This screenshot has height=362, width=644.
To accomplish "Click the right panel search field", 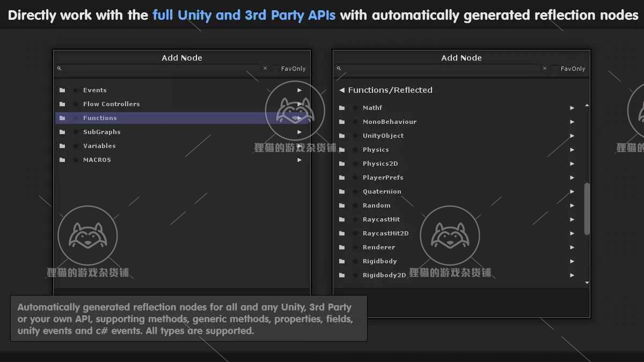I will tap(440, 69).
